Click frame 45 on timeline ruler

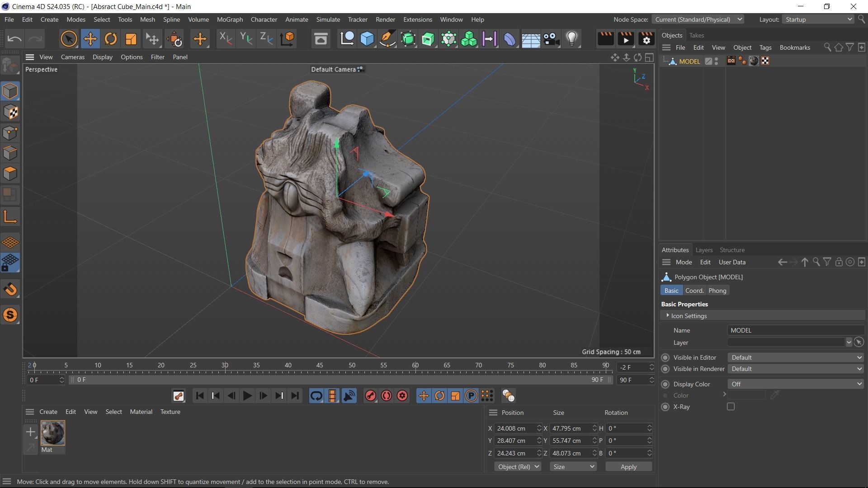coord(320,365)
